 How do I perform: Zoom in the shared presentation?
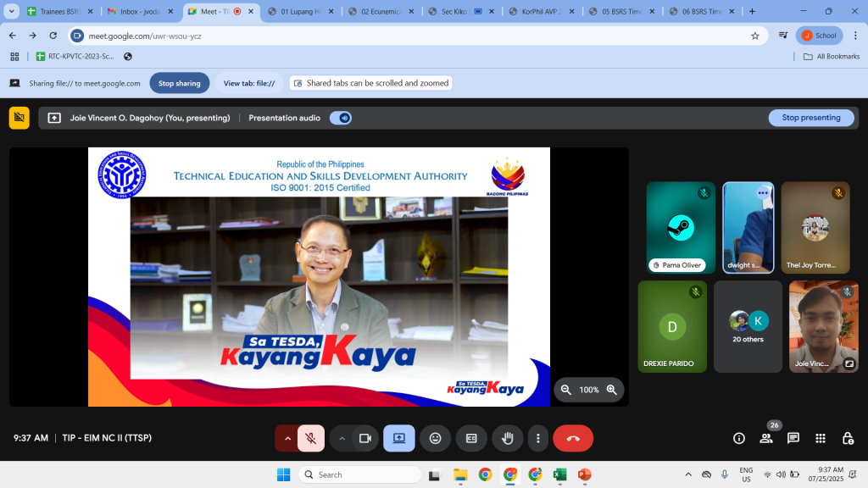pos(612,390)
